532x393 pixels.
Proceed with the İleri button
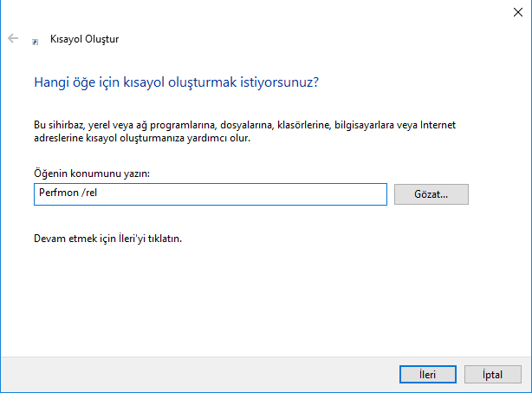(427, 374)
